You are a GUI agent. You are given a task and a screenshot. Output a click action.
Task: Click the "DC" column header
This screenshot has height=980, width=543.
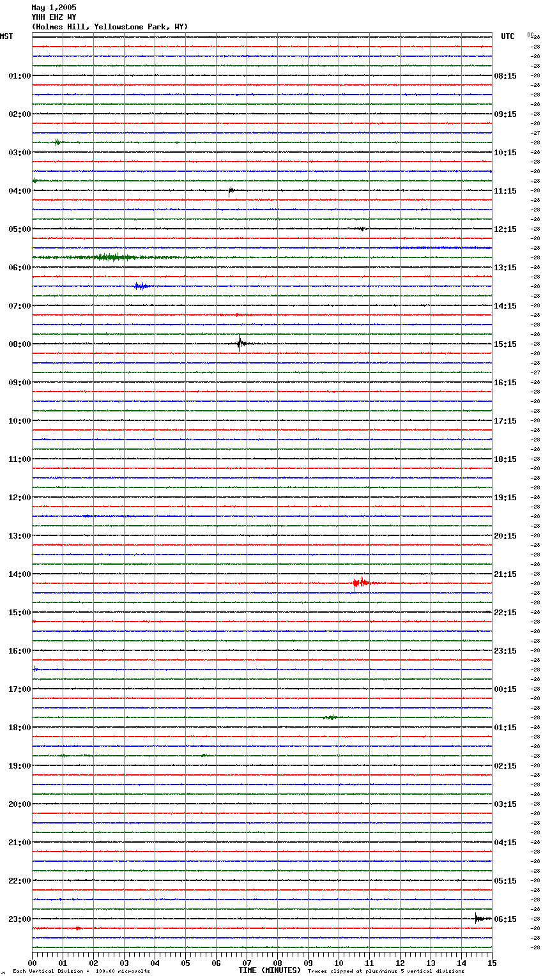click(530, 34)
